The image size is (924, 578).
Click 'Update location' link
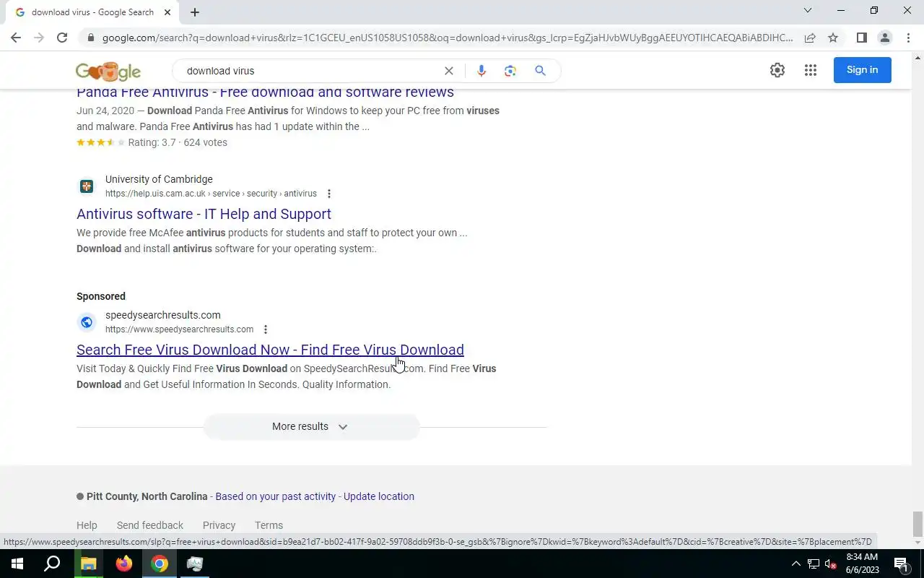coord(379,496)
